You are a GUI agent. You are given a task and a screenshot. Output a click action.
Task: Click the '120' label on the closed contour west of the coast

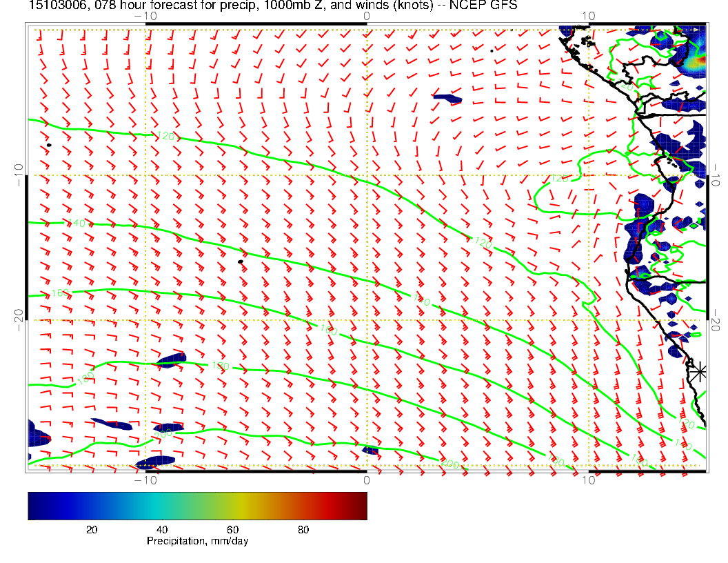pos(560,179)
